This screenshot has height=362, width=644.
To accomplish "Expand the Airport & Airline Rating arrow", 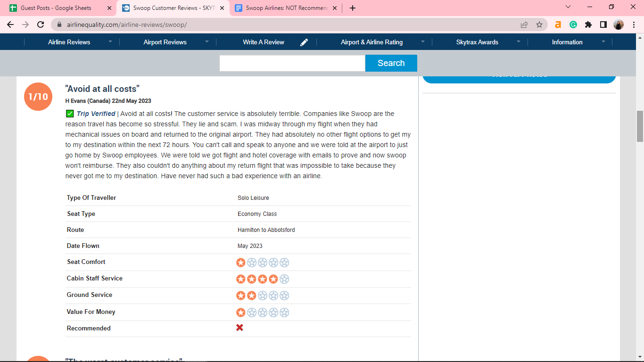I will [x=423, y=41].
